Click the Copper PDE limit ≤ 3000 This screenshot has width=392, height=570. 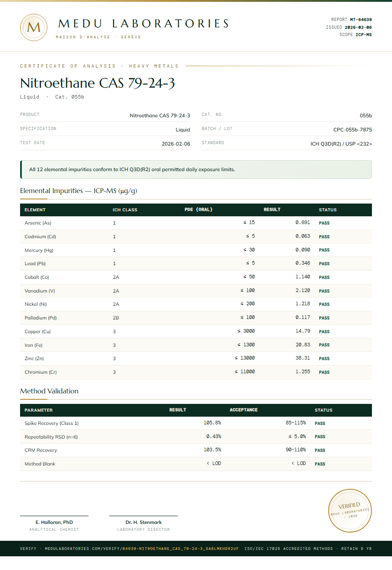click(x=246, y=331)
